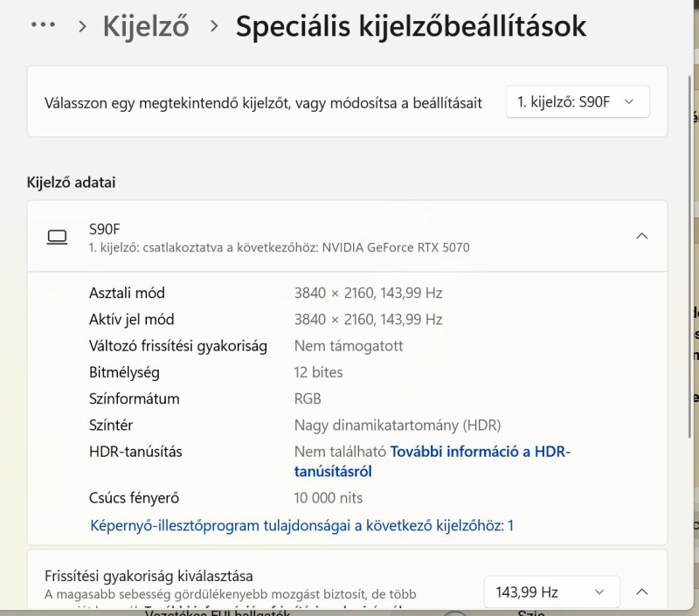The image size is (699, 616).
Task: Click the Aktív jel mód value
Action: pos(368,319)
